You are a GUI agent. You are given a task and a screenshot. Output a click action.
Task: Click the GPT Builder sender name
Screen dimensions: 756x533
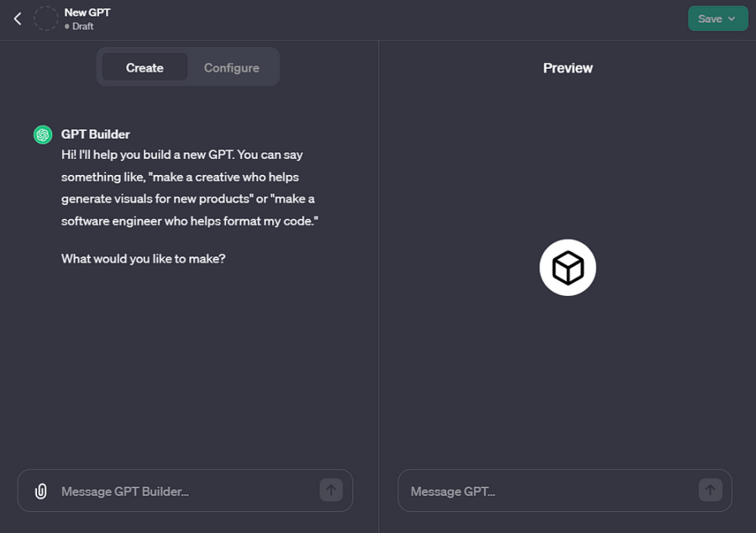(x=96, y=135)
